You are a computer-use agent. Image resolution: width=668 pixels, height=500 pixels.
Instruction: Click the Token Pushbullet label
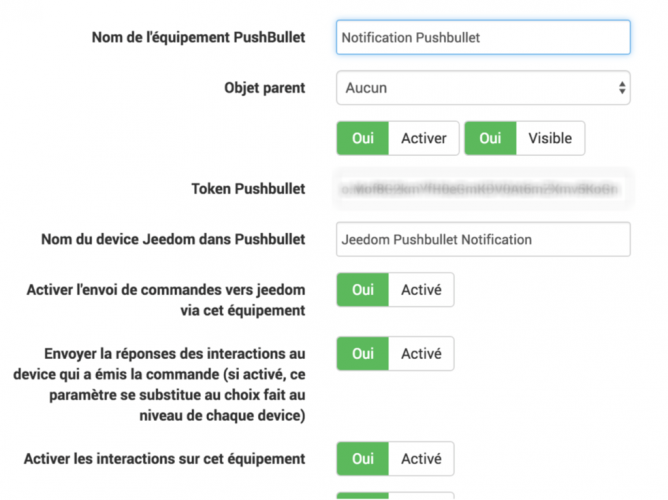click(x=248, y=189)
